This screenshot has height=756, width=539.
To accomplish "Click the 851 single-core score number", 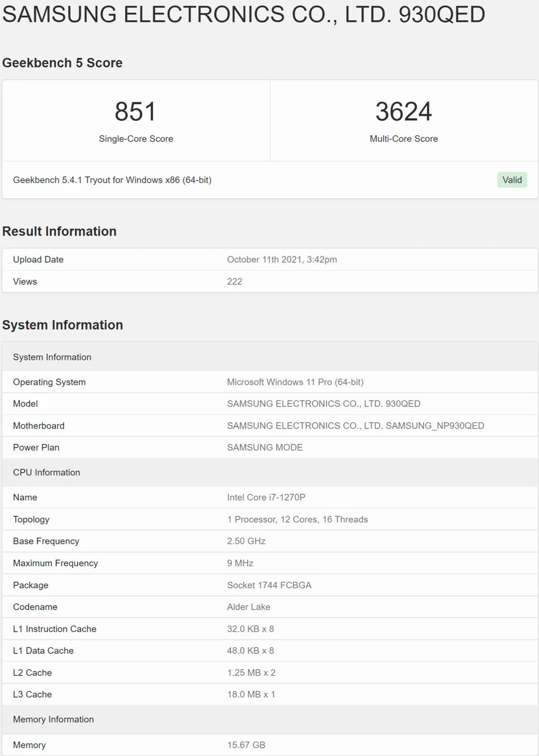I will [x=135, y=111].
